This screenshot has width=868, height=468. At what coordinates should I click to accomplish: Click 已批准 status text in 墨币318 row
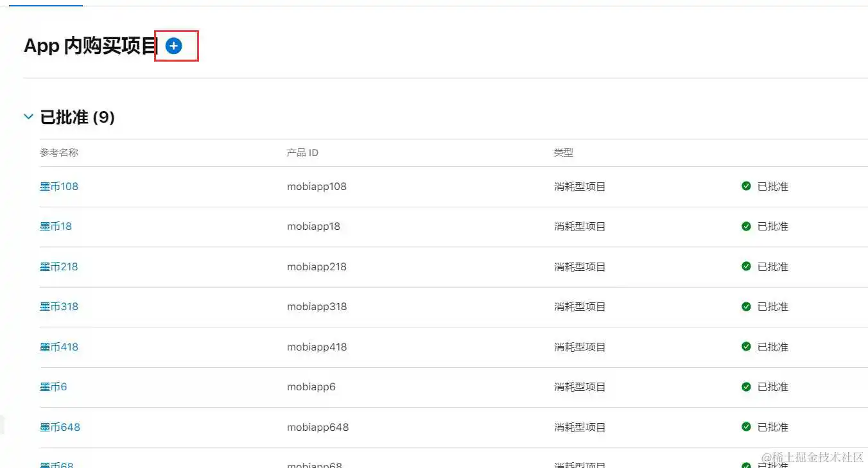pyautogui.click(x=773, y=306)
